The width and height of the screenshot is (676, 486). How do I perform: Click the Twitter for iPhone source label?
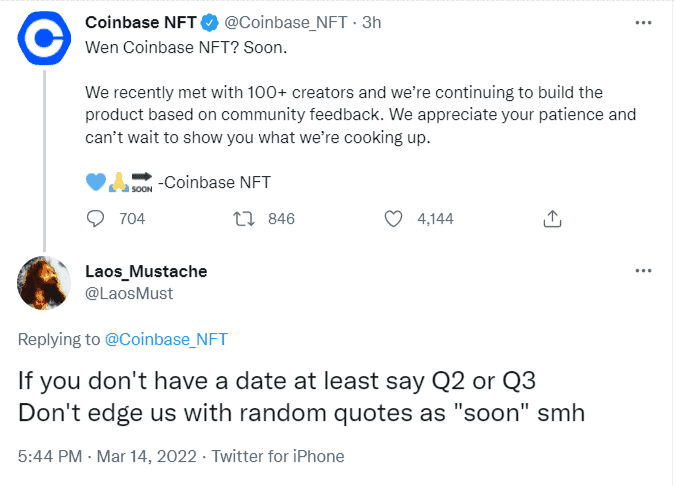(x=278, y=456)
